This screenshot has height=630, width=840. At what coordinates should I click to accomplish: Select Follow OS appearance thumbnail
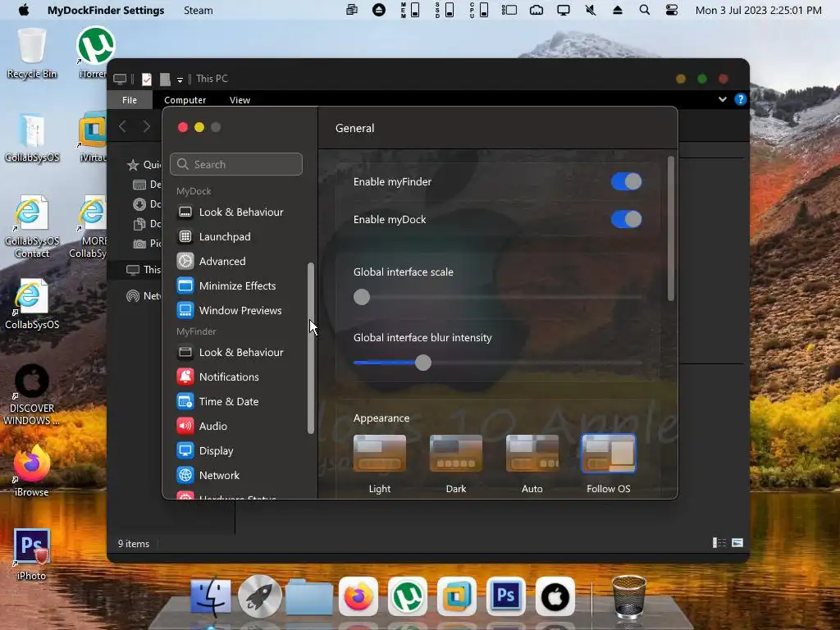[609, 454]
